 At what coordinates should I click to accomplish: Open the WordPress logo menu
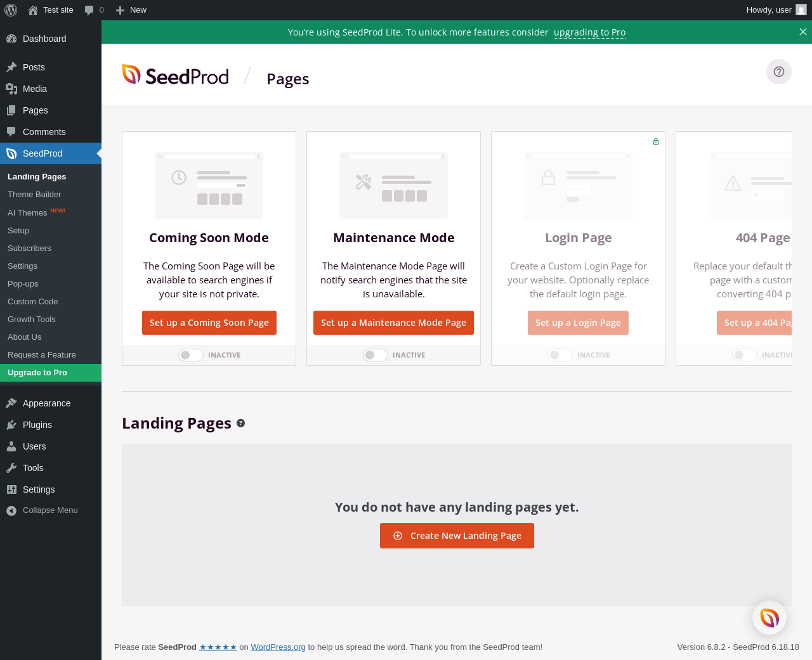[11, 10]
